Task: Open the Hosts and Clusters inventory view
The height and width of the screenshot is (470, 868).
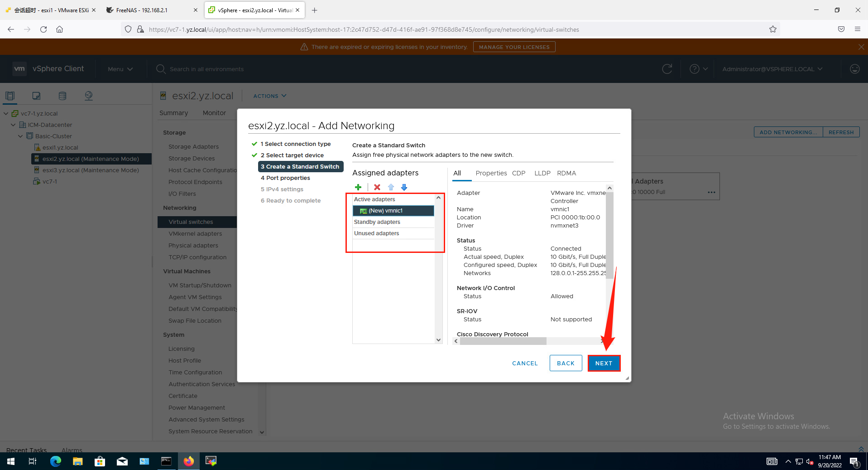Action: pos(10,96)
